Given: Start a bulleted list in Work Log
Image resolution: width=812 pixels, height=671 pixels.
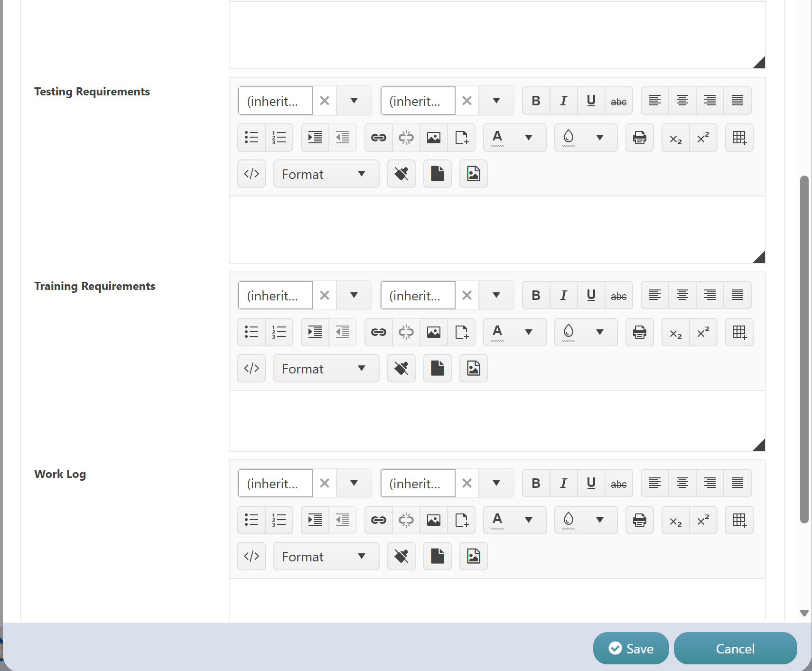Looking at the screenshot, I should point(252,520).
